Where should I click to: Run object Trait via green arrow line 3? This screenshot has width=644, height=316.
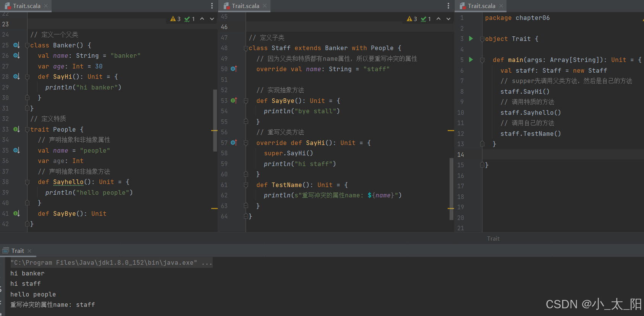471,39
